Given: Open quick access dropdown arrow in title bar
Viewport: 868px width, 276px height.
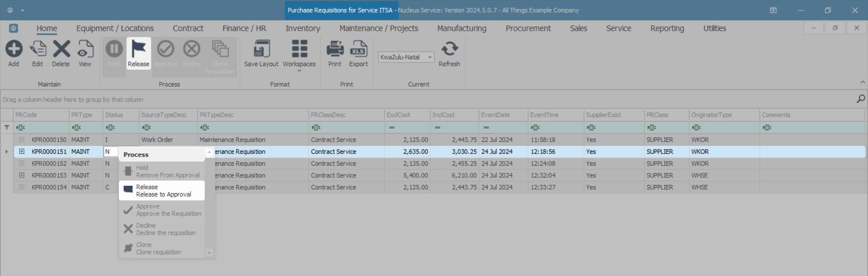Looking at the screenshot, I should point(23,10).
